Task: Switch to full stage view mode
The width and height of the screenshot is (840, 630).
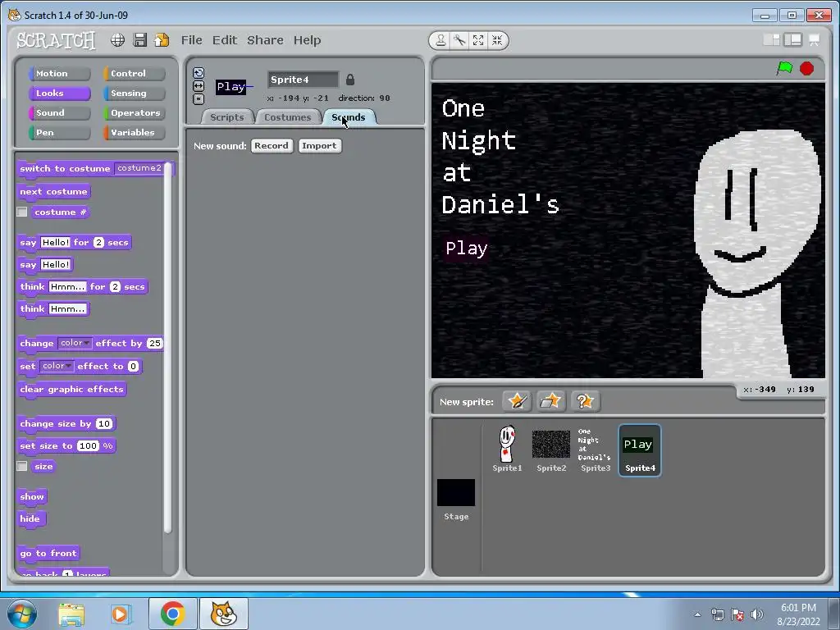Action: tap(792, 39)
